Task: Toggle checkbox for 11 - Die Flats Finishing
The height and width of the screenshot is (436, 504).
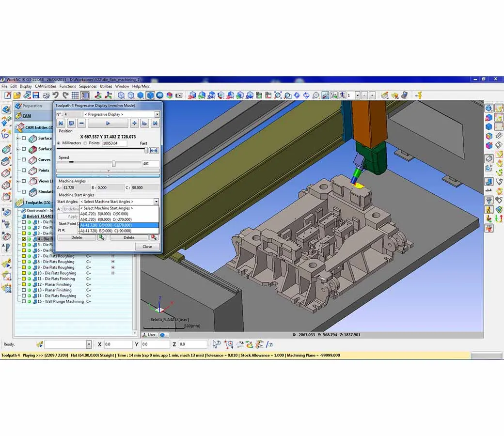Action: point(24,279)
